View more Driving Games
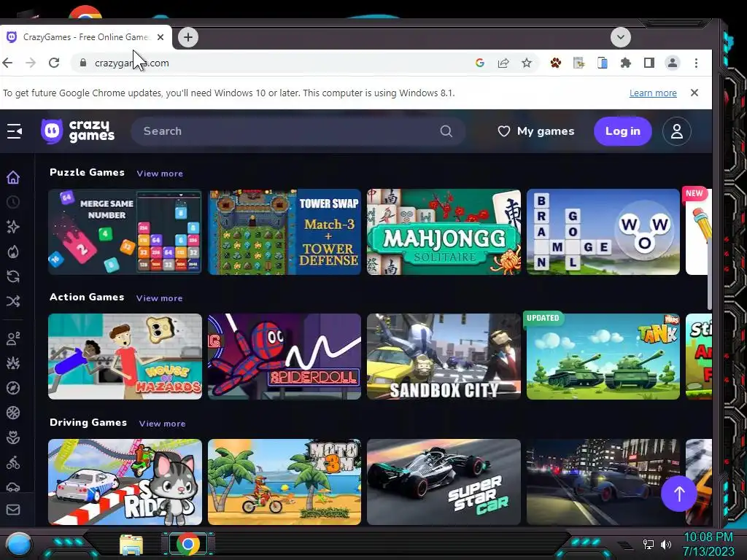This screenshot has height=560, width=747. 162,424
